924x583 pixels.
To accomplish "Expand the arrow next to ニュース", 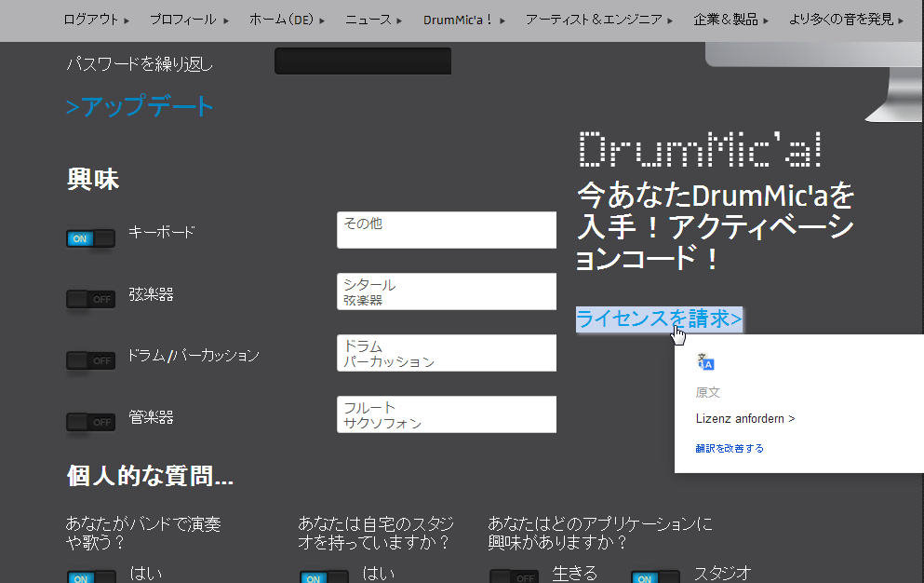I will coord(399,20).
